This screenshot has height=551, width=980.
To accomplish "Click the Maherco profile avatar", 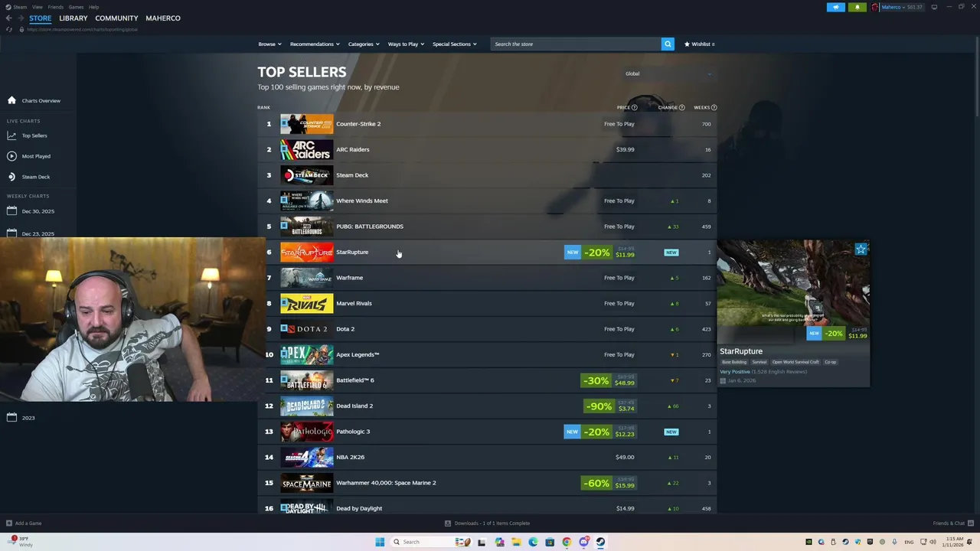I will pos(875,7).
